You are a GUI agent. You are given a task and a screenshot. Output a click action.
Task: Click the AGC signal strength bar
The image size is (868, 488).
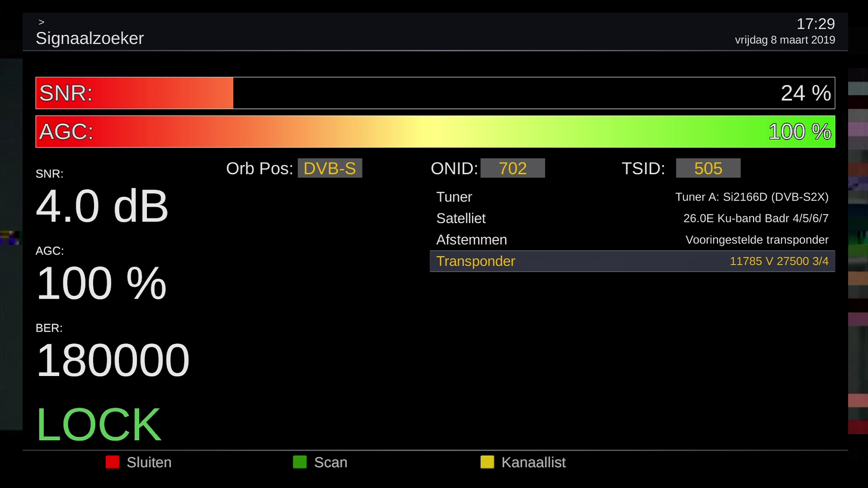click(x=435, y=131)
